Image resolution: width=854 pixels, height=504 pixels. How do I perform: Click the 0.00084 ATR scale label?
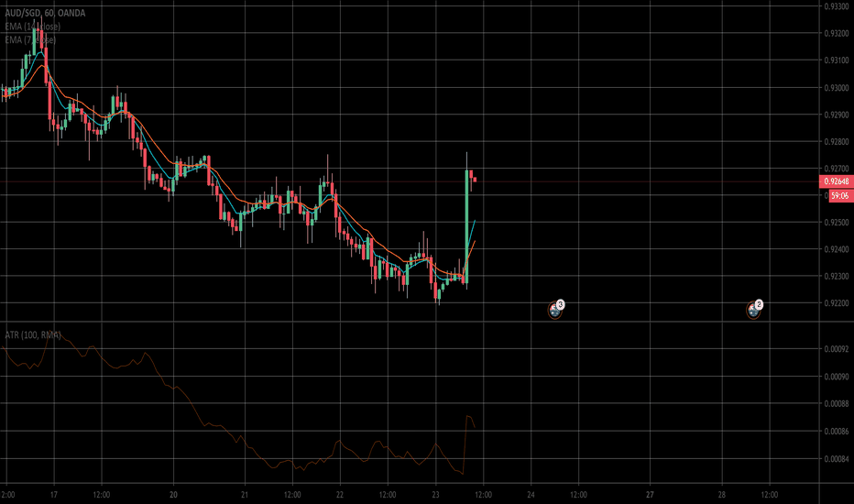click(836, 459)
